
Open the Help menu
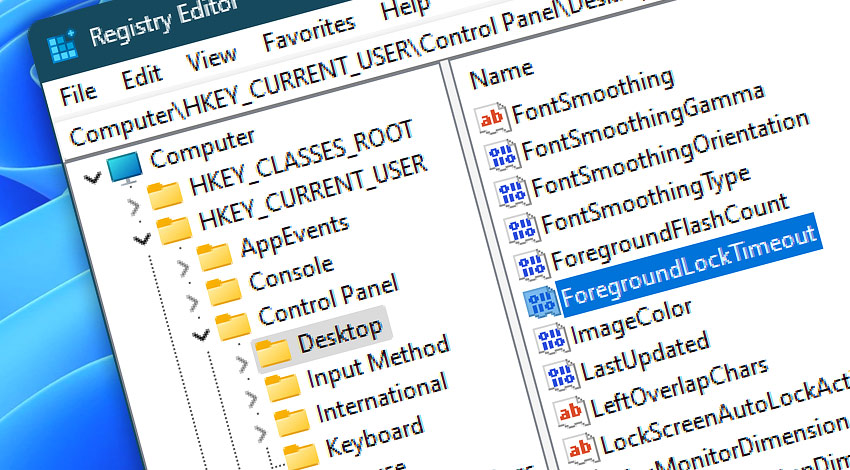tap(405, 9)
